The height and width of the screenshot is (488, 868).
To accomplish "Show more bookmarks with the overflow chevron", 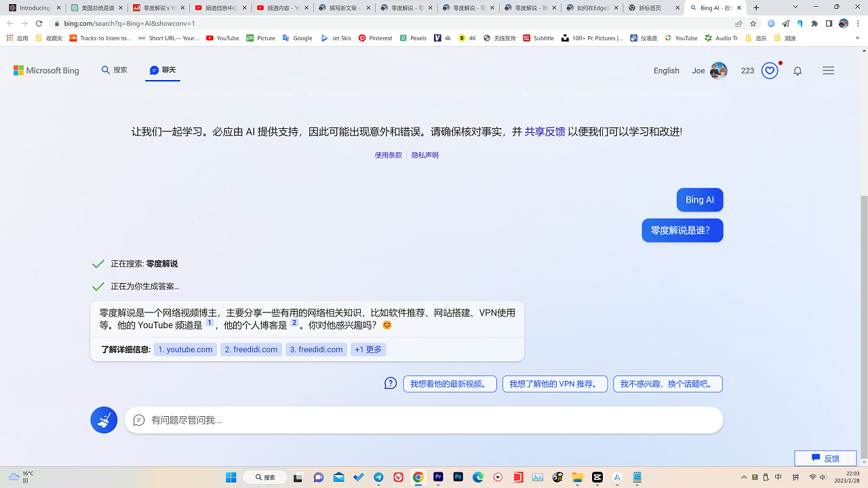I will 858,38.
